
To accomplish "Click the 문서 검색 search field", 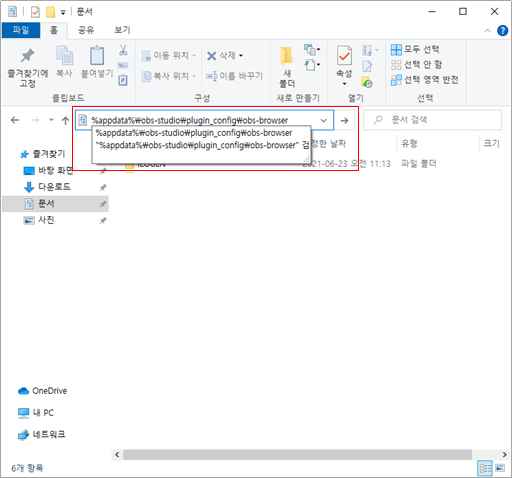I will pos(433,120).
